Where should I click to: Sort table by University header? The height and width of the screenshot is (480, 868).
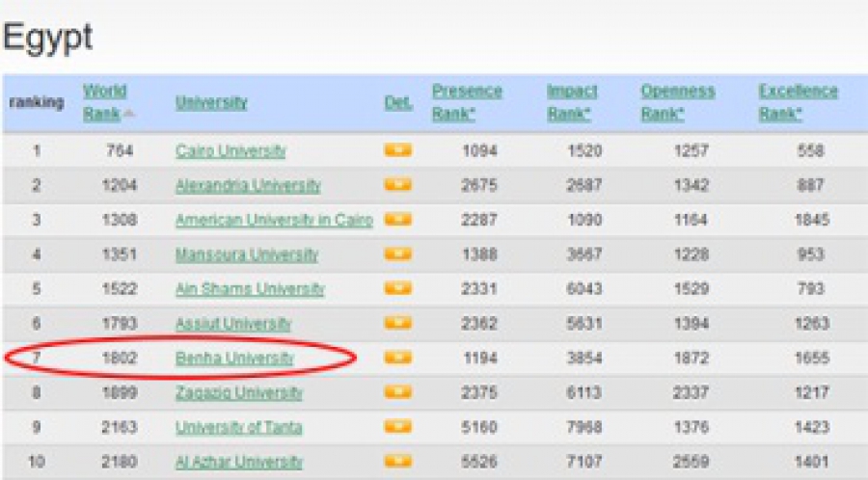pyautogui.click(x=211, y=102)
